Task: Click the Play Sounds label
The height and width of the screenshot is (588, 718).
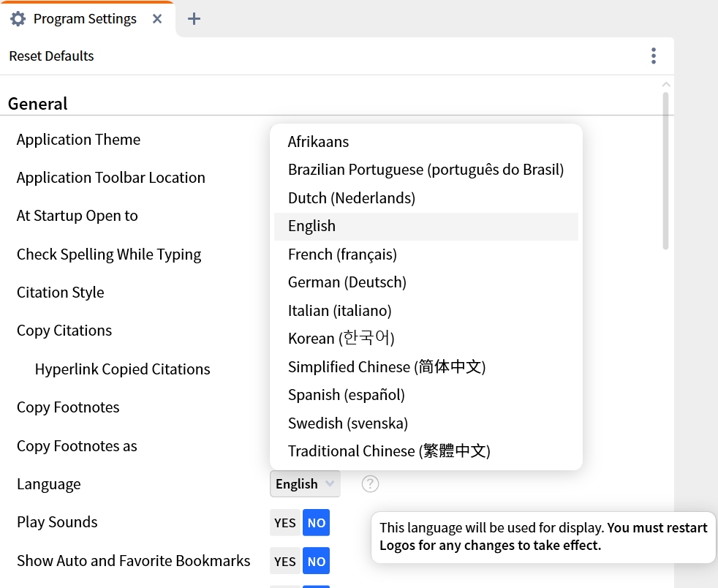Action: point(57,522)
